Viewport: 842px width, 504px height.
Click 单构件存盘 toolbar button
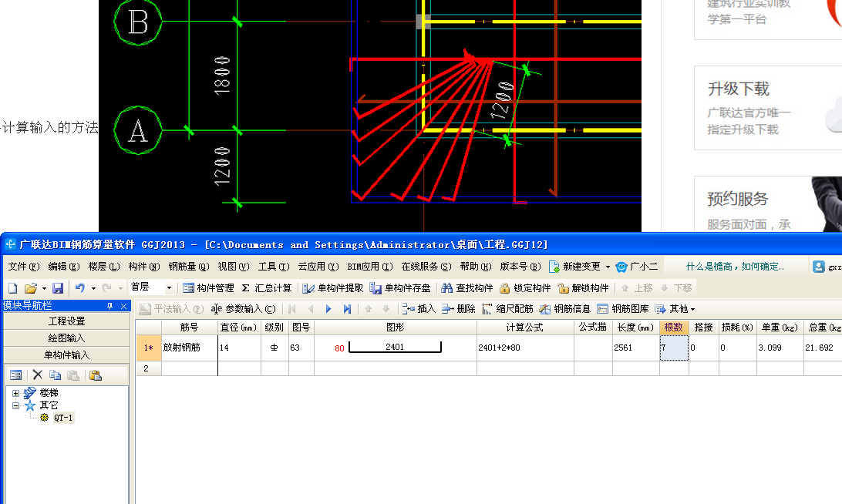point(400,288)
